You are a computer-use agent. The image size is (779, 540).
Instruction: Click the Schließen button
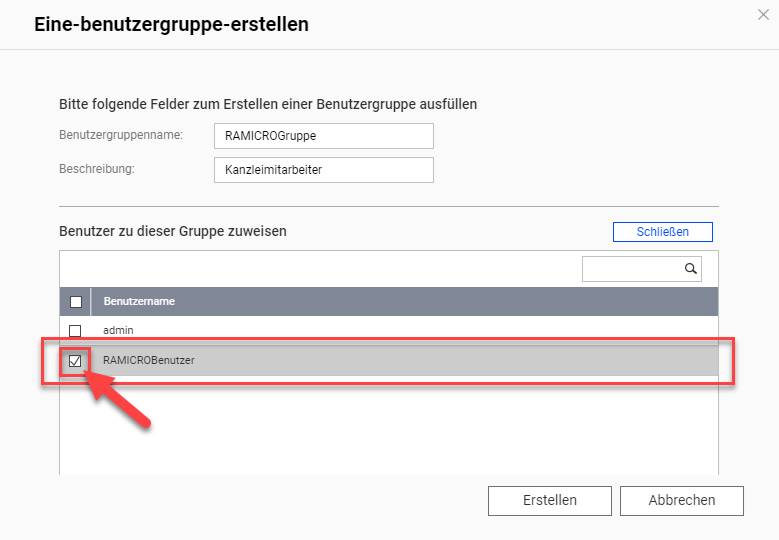click(663, 232)
